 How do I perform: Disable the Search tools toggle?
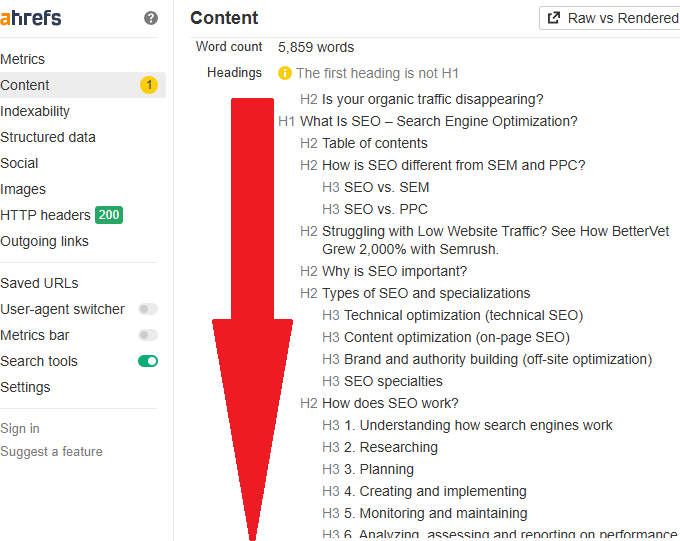[x=148, y=361]
